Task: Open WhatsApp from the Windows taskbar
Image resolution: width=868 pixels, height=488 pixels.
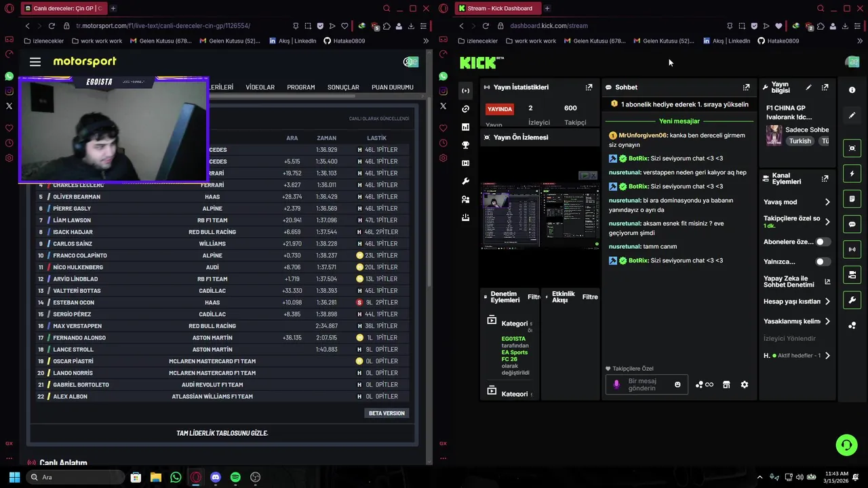Action: [176, 477]
